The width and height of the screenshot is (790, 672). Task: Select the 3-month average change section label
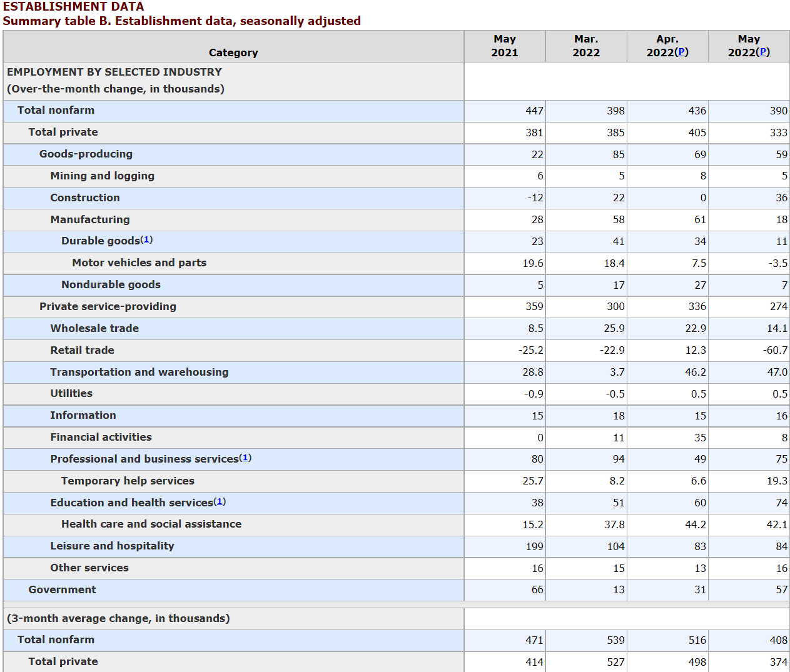pos(118,618)
